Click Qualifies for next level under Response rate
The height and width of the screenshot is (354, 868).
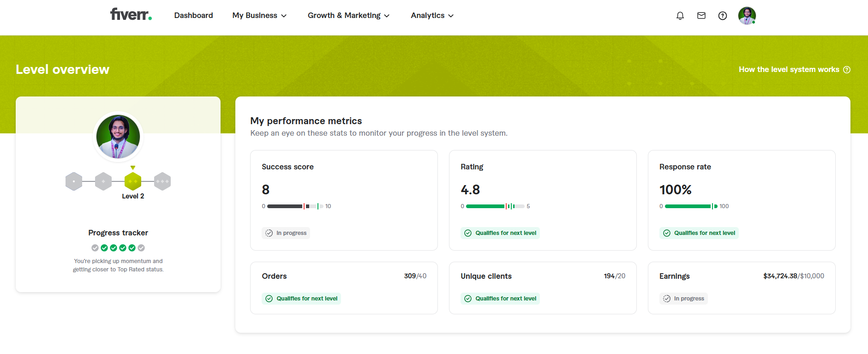click(x=699, y=233)
